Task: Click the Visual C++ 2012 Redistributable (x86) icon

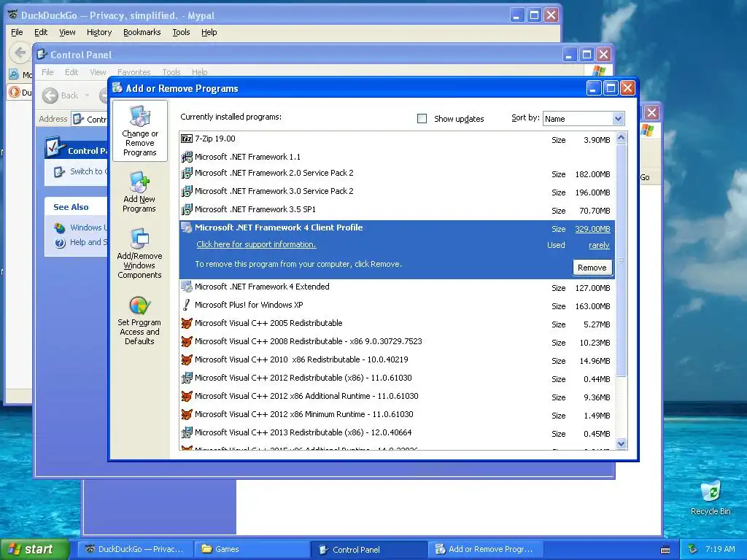Action: click(187, 378)
